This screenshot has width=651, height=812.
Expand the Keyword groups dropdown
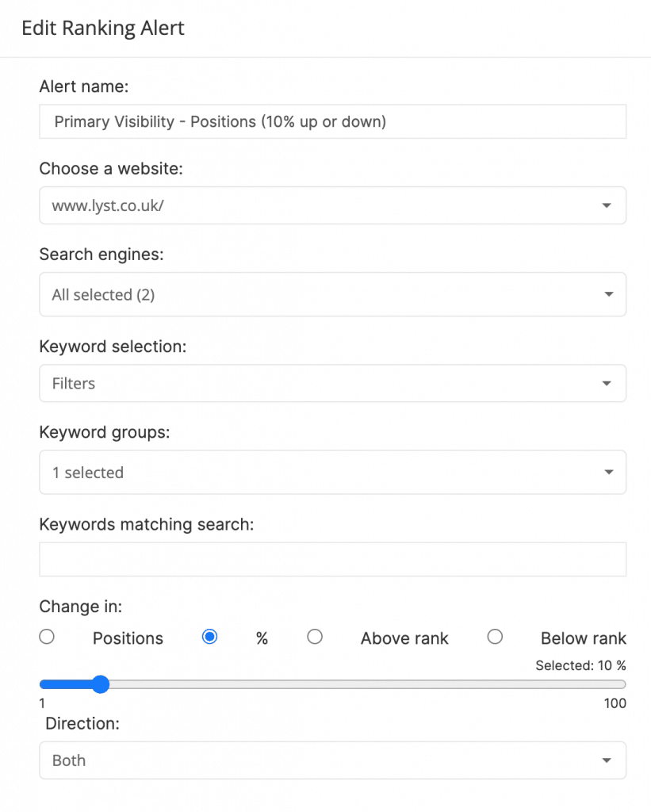(332, 473)
